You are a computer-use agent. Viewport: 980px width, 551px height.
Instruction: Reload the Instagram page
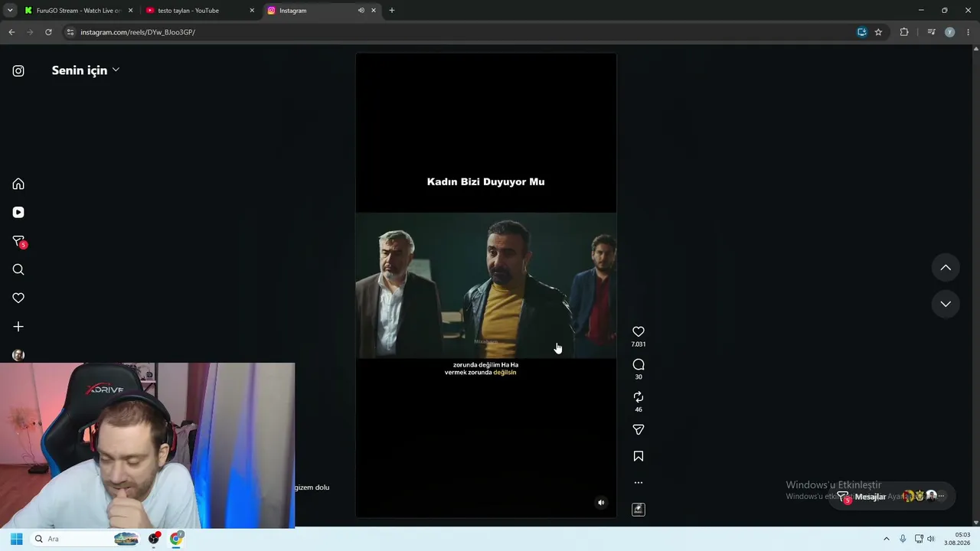click(x=48, y=32)
